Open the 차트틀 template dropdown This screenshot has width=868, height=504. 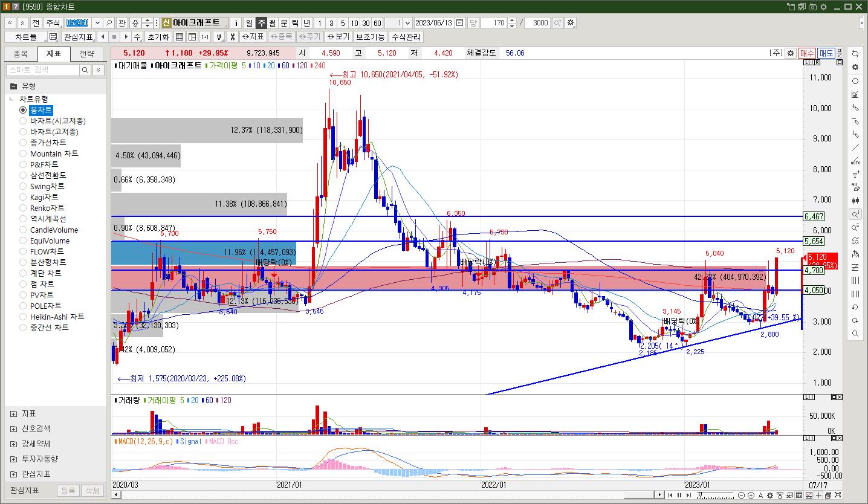[x=25, y=37]
